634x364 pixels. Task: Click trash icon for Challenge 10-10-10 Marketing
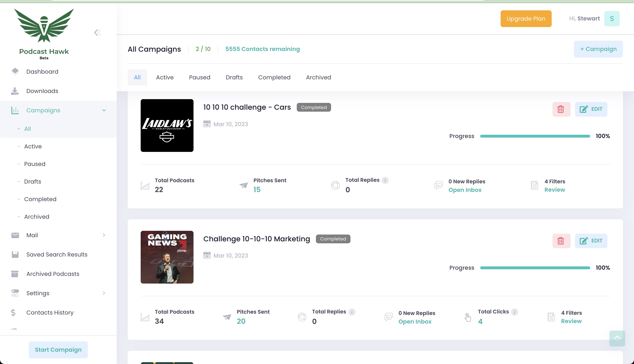pos(561,241)
